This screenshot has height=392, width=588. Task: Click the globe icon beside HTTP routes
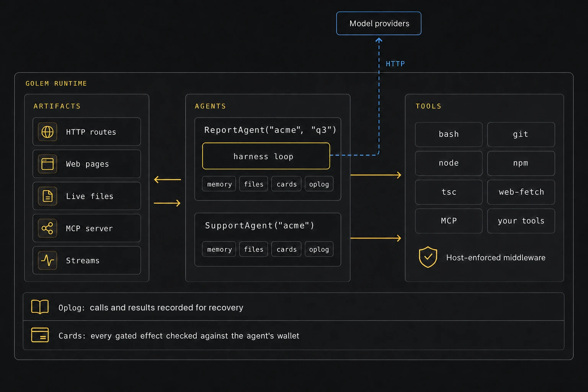pos(47,132)
